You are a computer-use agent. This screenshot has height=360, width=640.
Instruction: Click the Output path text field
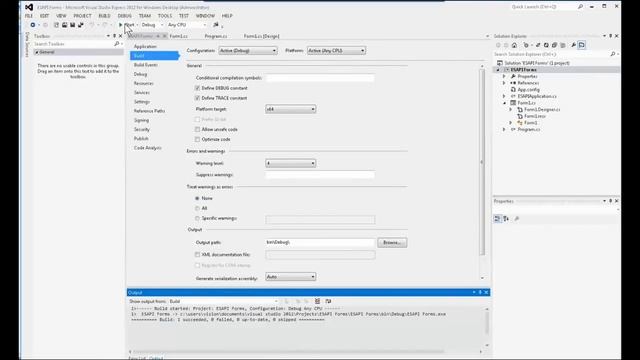(x=320, y=242)
